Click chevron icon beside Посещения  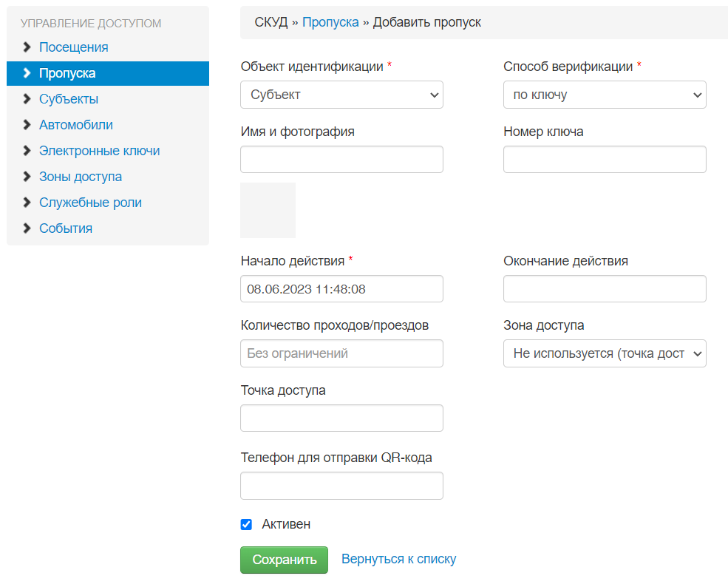(27, 47)
